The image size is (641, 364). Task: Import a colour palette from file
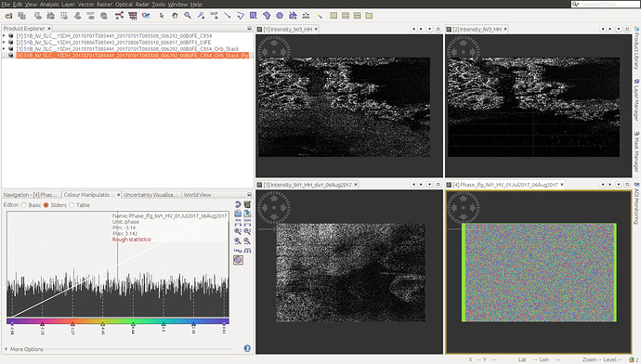pyautogui.click(x=238, y=214)
